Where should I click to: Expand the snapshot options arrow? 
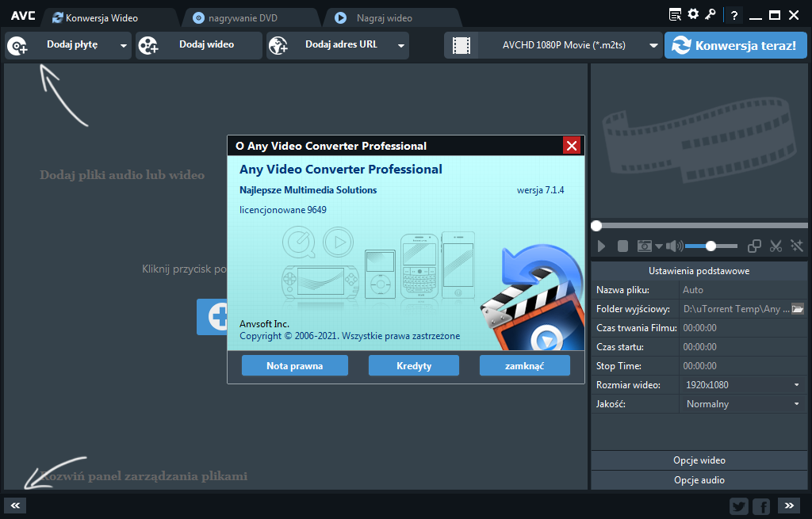(659, 246)
